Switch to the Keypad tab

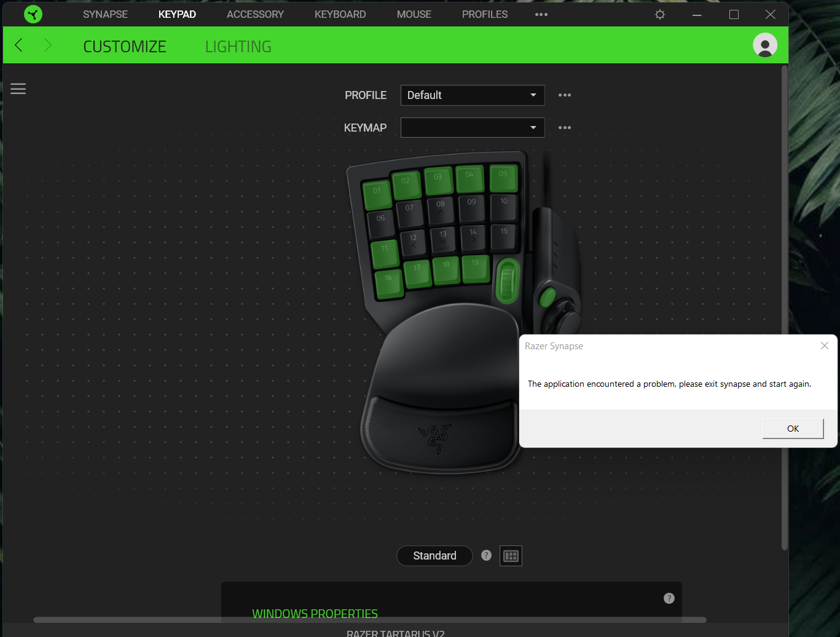(x=177, y=14)
